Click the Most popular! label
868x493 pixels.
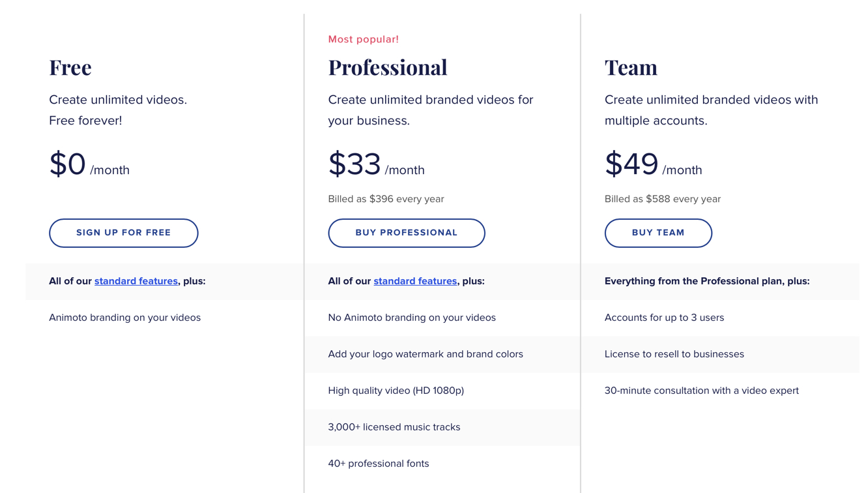(x=363, y=39)
